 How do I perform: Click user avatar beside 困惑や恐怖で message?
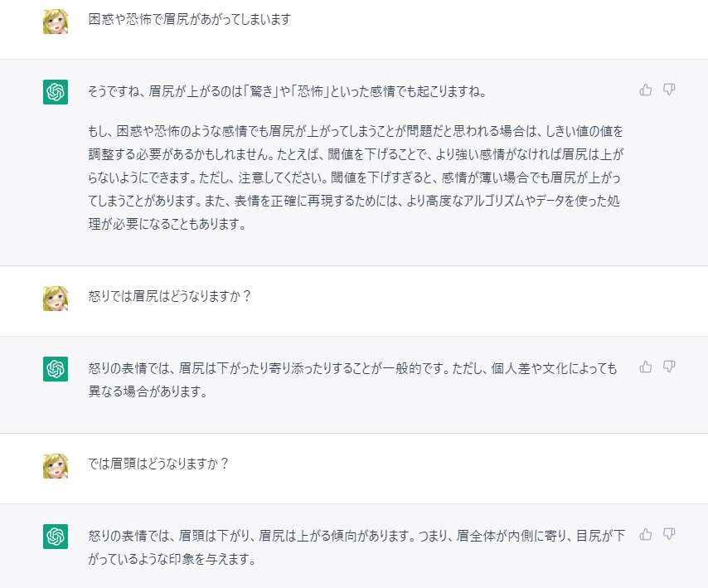tap(56, 22)
